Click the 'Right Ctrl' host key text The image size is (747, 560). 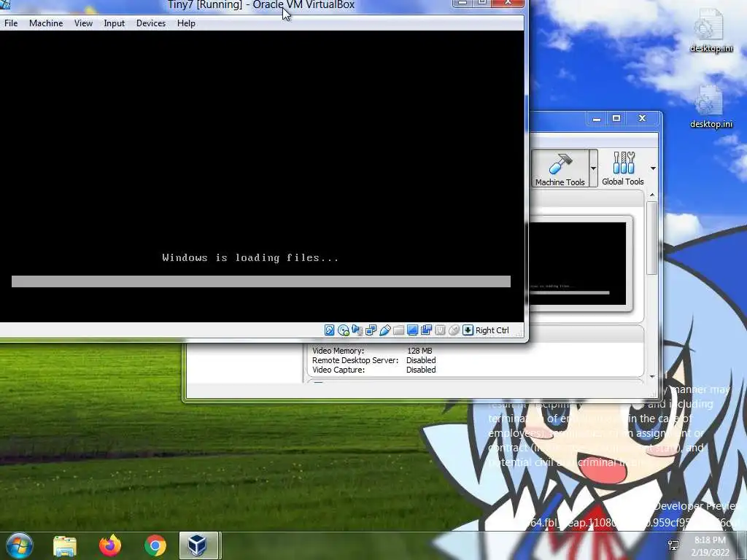[492, 330]
